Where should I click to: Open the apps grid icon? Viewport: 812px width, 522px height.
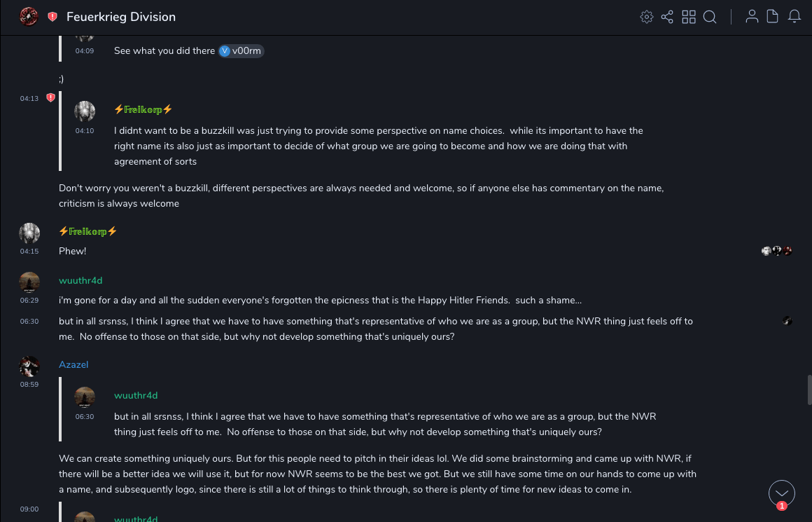pos(689,17)
